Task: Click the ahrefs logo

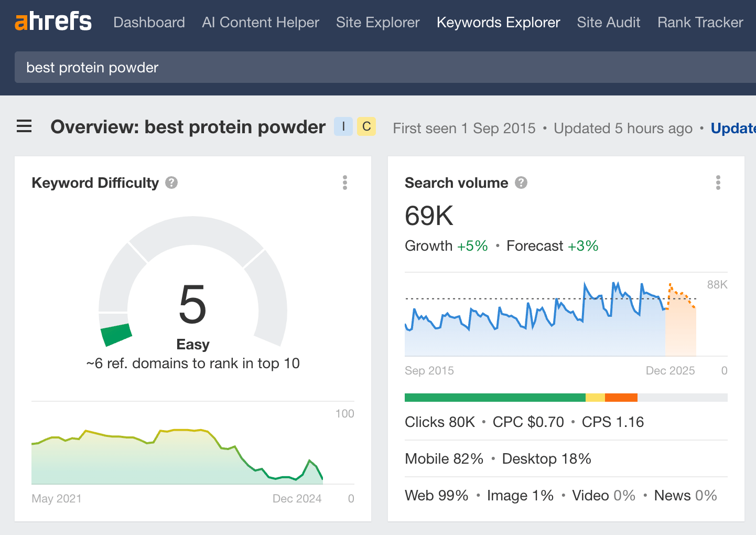Action: pos(52,21)
